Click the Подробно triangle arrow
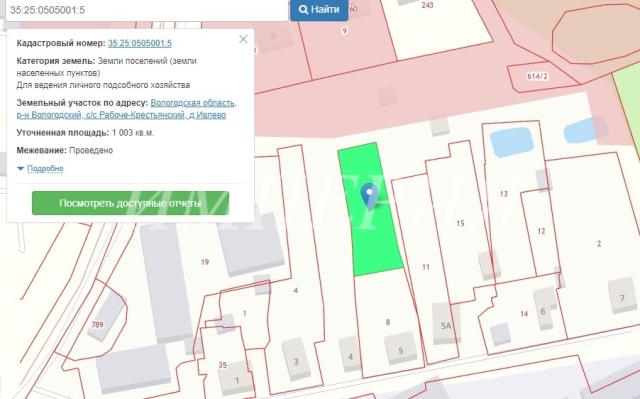This screenshot has height=399, width=640. (x=20, y=168)
